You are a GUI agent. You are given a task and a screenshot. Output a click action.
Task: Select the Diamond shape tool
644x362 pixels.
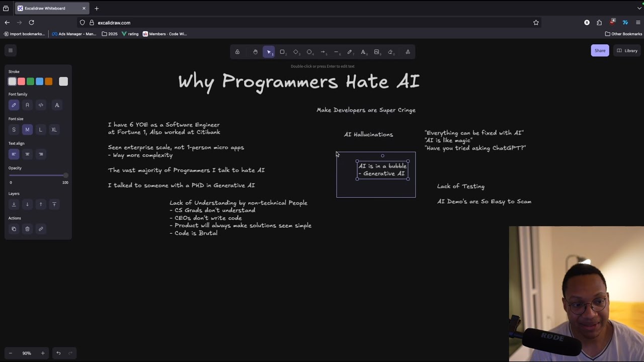click(296, 52)
